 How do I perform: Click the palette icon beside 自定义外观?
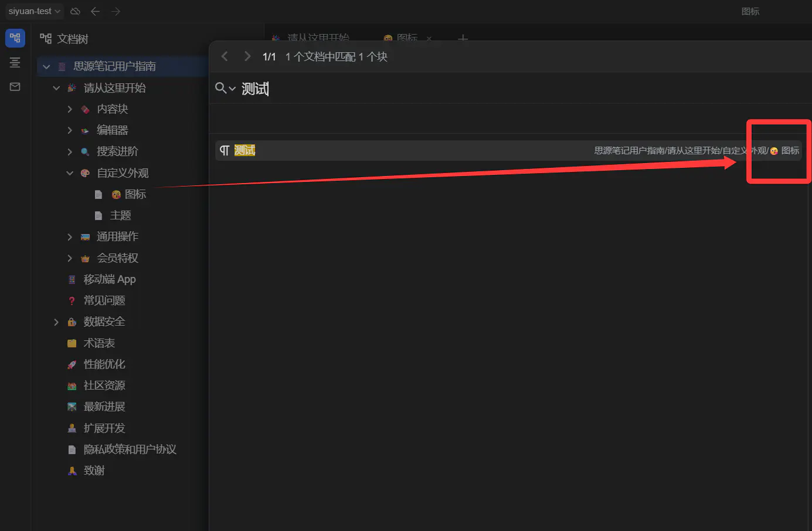coord(85,173)
